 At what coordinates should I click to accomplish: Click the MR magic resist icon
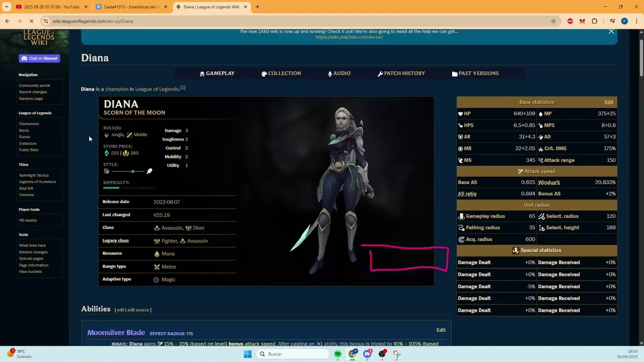pos(460,149)
